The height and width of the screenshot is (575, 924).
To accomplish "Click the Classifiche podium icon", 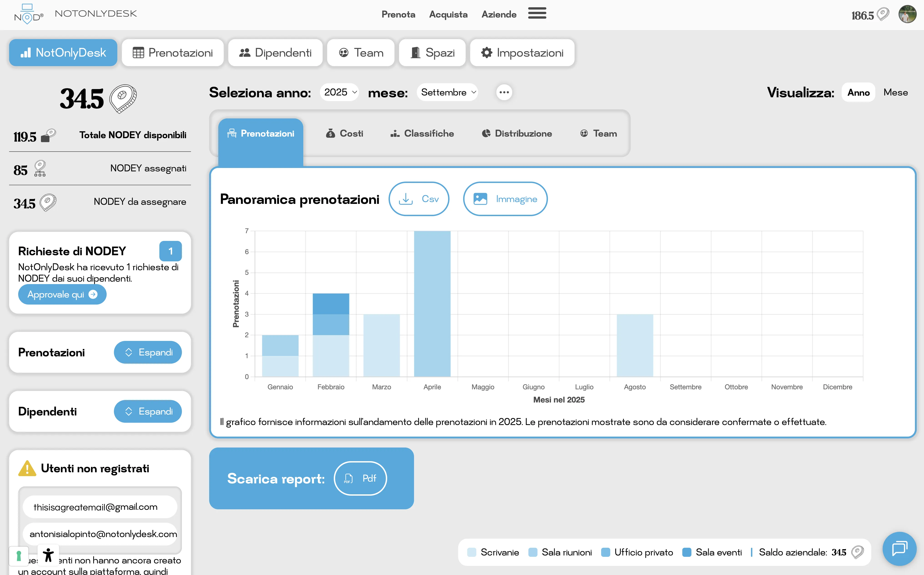I will pyautogui.click(x=395, y=133).
